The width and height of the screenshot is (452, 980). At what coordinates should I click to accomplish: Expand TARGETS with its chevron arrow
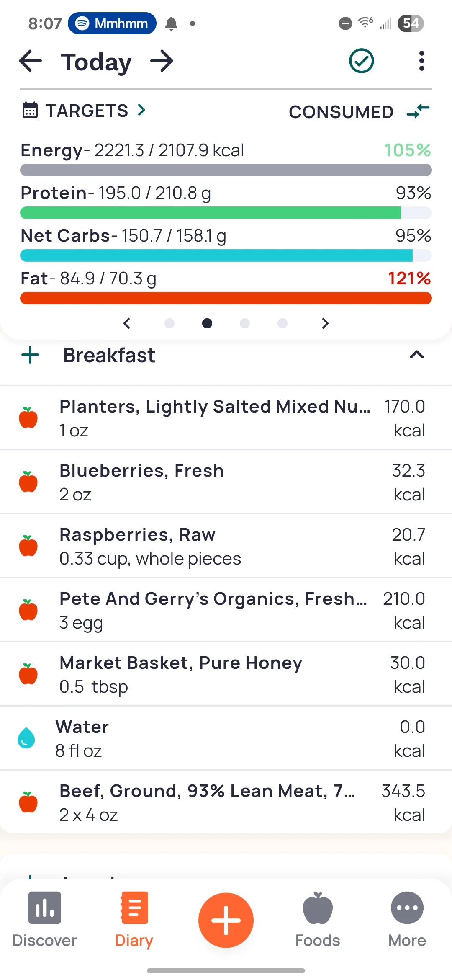click(x=142, y=110)
